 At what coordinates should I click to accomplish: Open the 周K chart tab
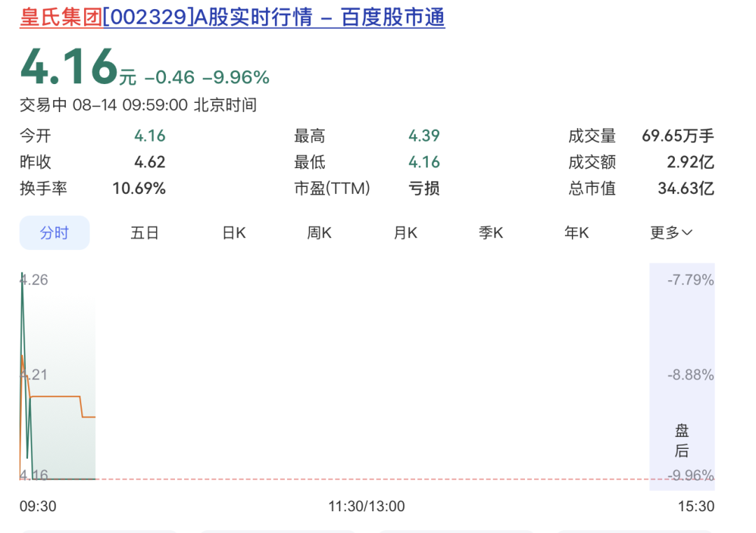pyautogui.click(x=319, y=233)
